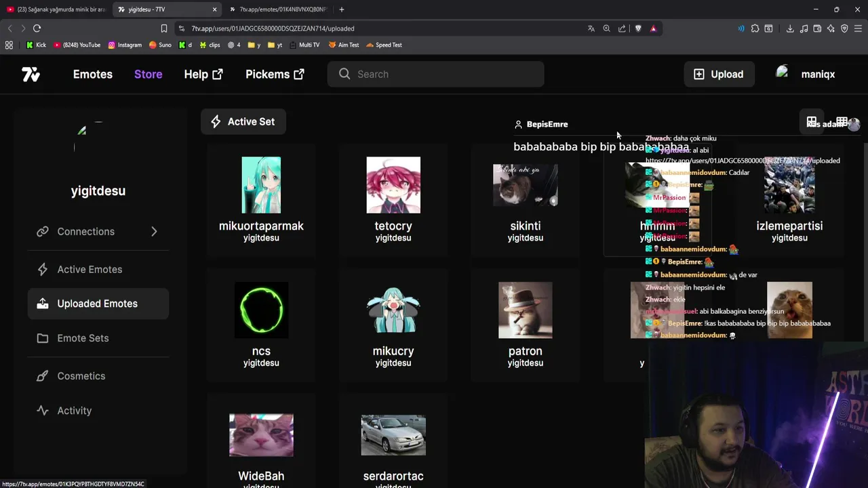
Task: Click site settings icon in address bar
Action: (x=182, y=28)
